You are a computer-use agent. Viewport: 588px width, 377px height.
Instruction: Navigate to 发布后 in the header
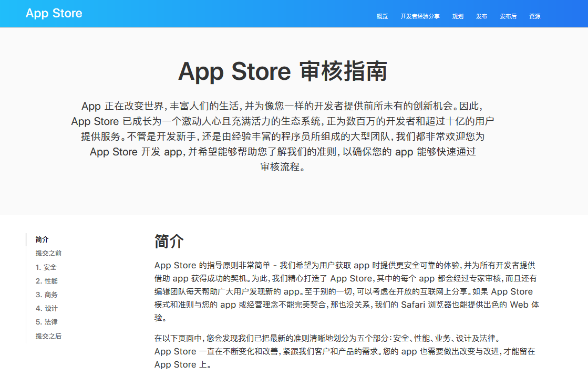click(x=508, y=16)
